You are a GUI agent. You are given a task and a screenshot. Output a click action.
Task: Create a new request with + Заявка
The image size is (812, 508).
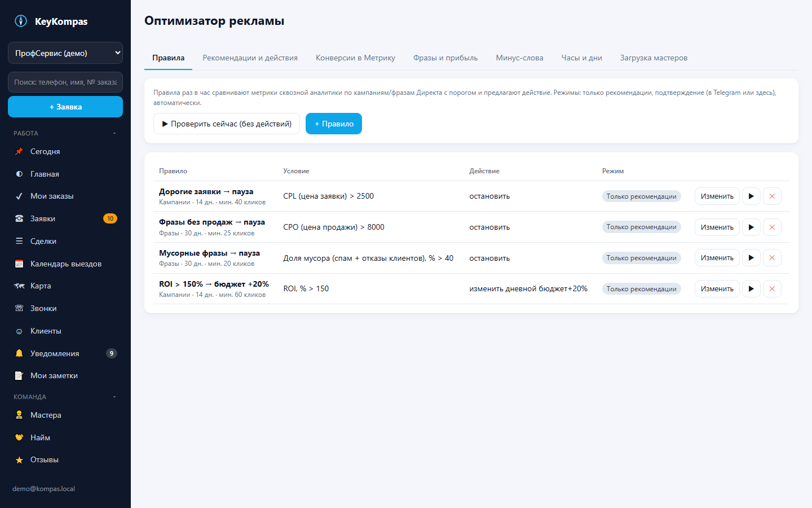coord(65,107)
